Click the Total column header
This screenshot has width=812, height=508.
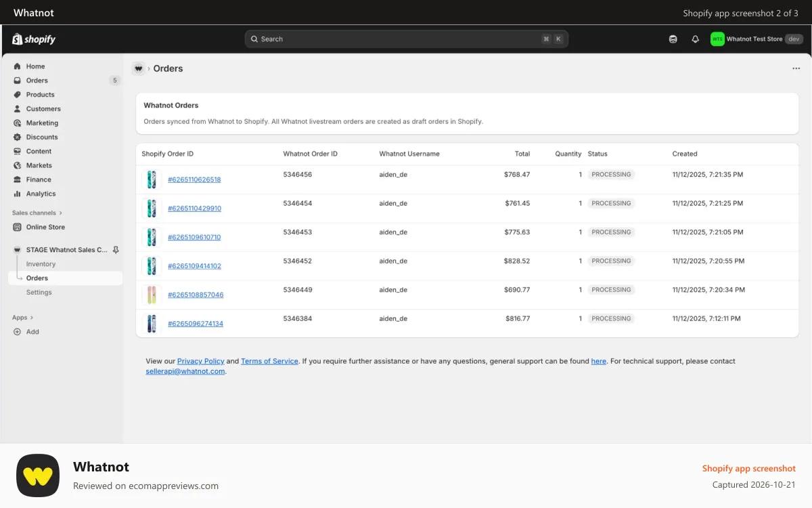[522, 154]
